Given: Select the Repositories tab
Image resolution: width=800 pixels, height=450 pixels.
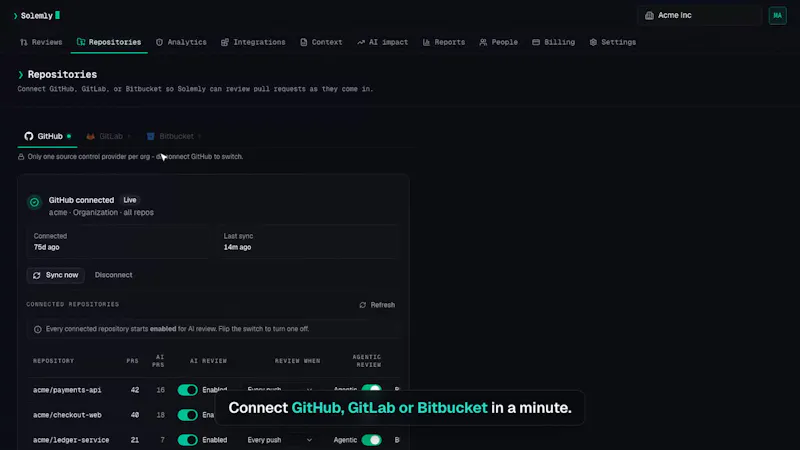Looking at the screenshot, I should pyautogui.click(x=109, y=42).
